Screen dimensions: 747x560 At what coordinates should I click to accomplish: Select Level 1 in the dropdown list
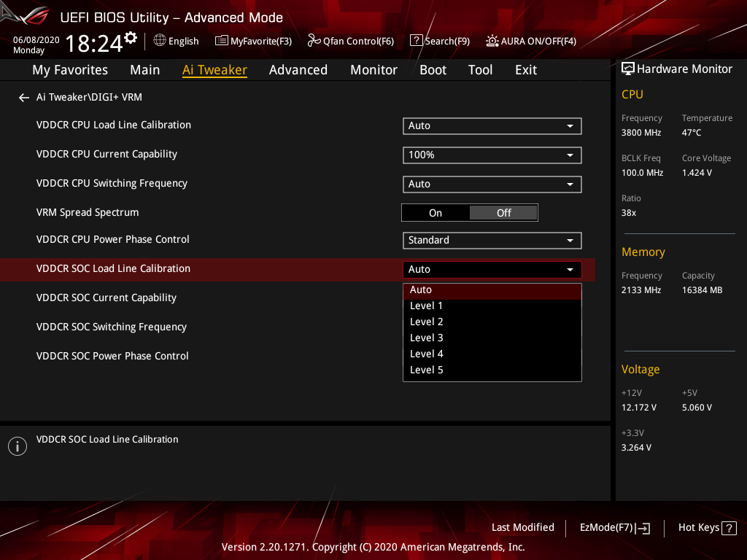click(x=492, y=306)
